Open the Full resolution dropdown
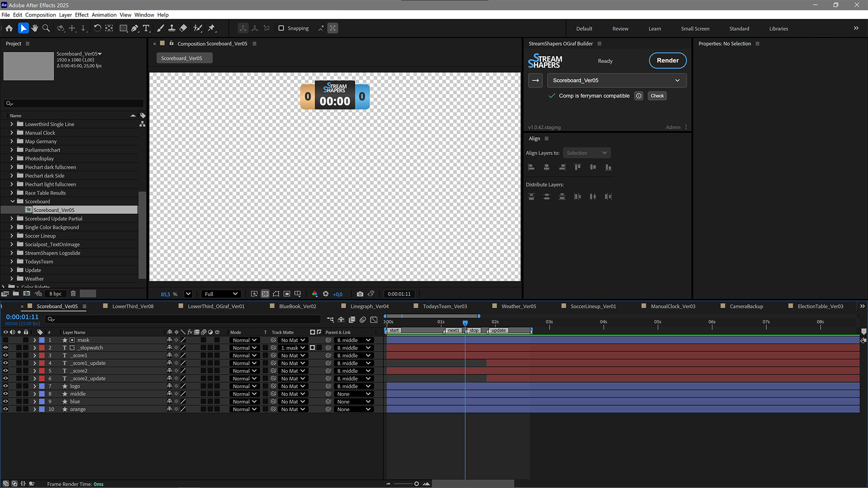 [x=221, y=294]
